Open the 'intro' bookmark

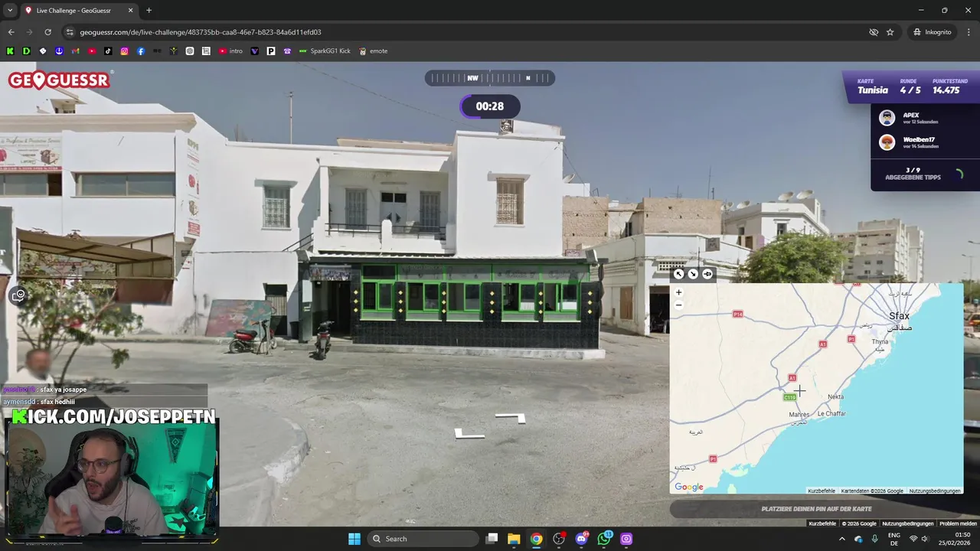[x=230, y=51]
